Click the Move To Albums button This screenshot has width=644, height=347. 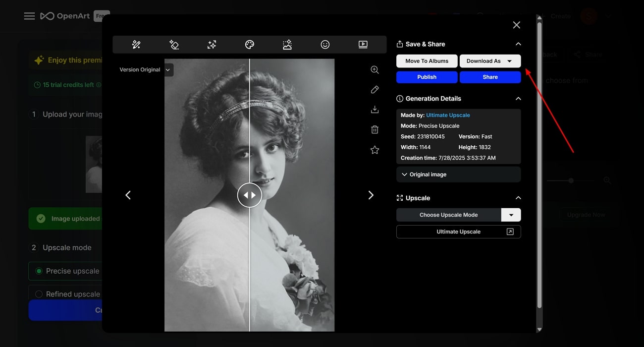coord(427,61)
